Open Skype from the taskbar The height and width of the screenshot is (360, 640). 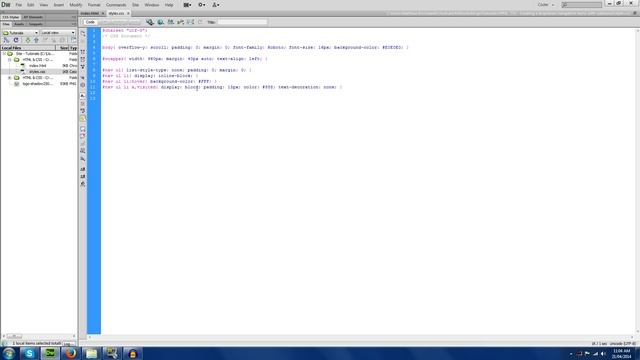(x=29, y=353)
